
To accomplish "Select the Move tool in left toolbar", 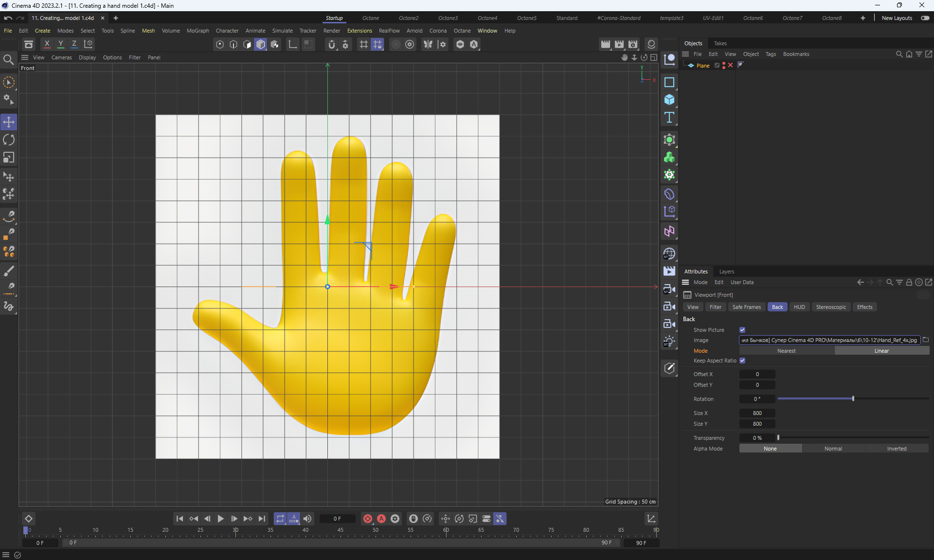I will click(9, 122).
